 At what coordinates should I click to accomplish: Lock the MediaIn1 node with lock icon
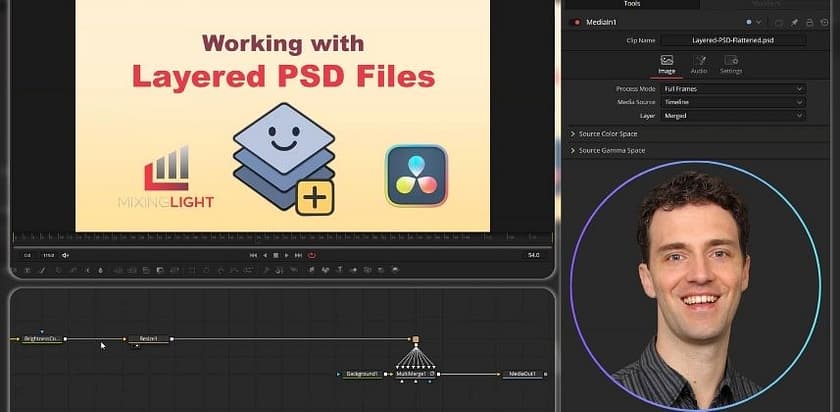tap(809, 23)
